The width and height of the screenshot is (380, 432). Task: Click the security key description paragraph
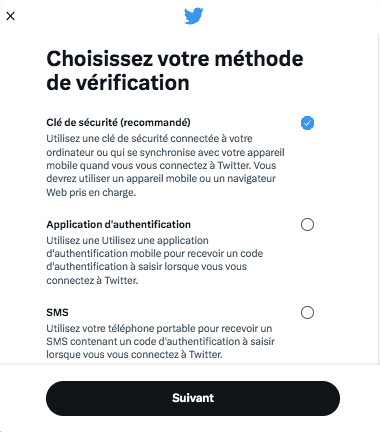165,165
